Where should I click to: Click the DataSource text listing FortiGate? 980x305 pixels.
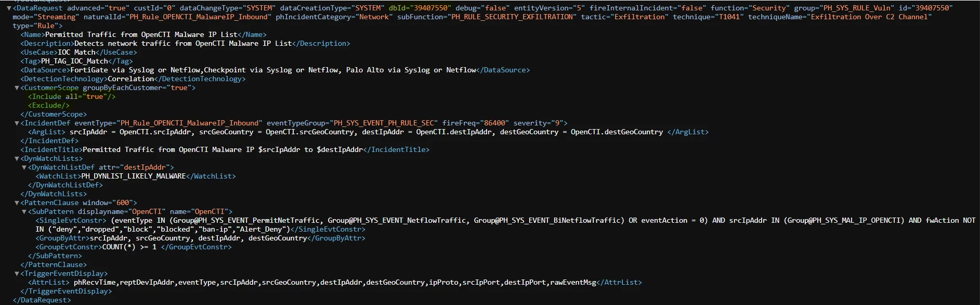point(273,70)
